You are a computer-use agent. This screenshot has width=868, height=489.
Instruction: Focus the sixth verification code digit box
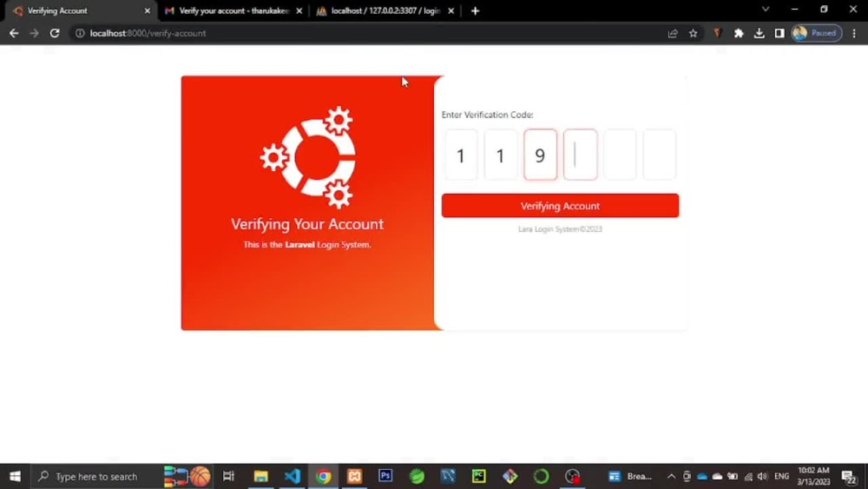pyautogui.click(x=660, y=155)
